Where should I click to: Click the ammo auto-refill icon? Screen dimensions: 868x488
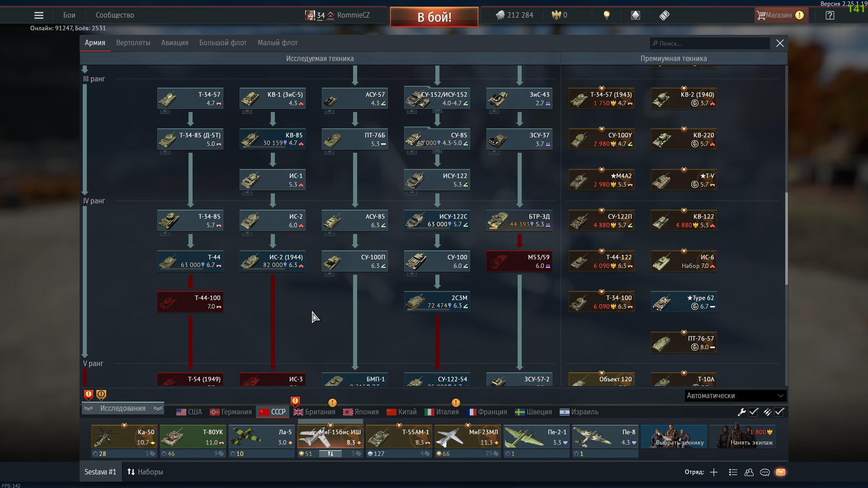tap(767, 412)
